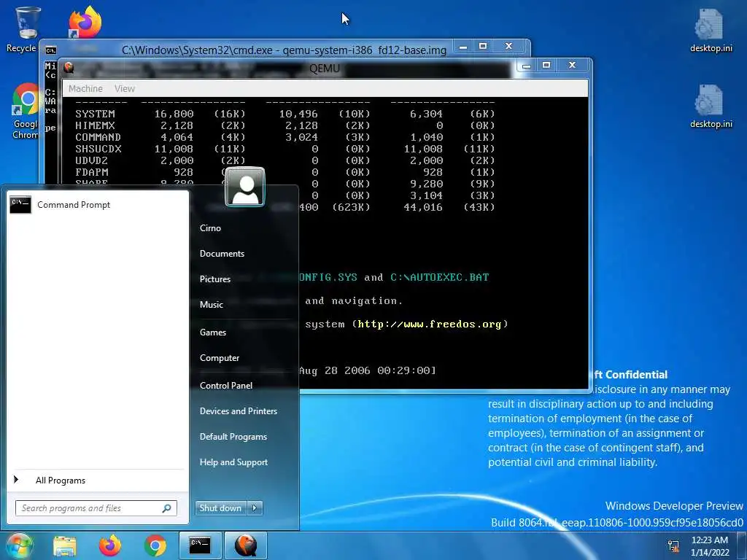
Task: Expand the Shut down options arrow
Action: click(x=255, y=508)
